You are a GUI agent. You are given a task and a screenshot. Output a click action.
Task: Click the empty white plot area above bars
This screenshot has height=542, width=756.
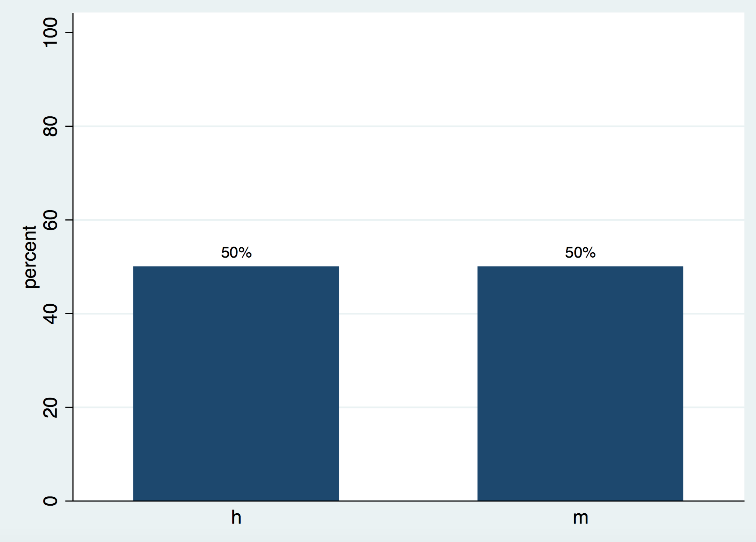408,77
